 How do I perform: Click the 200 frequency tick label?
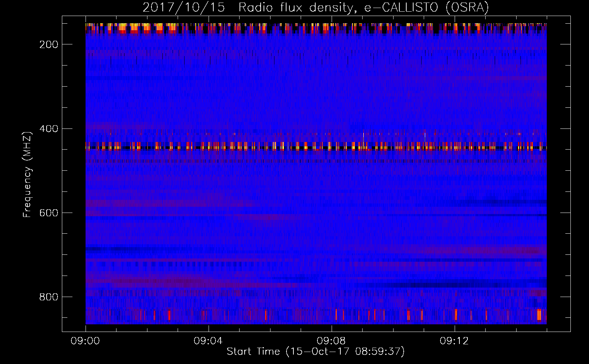pyautogui.click(x=49, y=44)
